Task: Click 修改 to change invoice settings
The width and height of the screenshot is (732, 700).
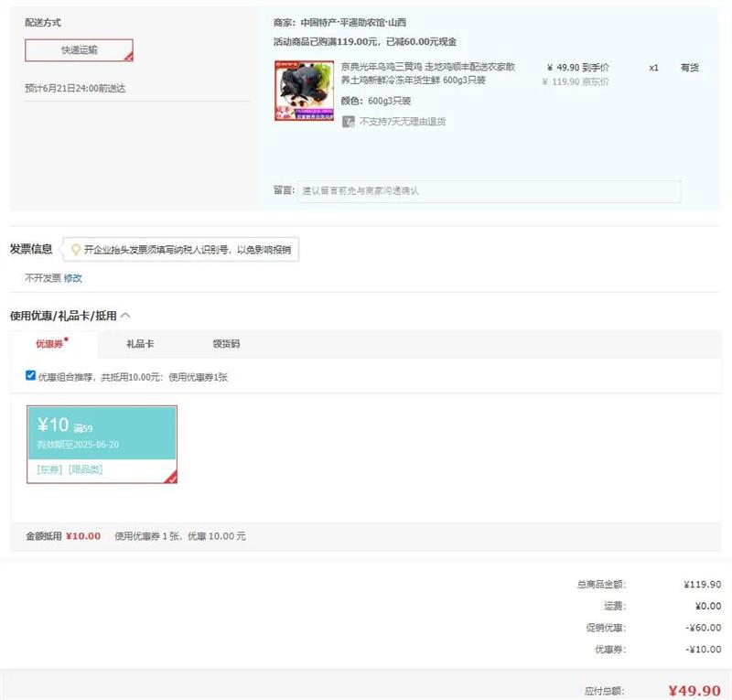Action: point(72,278)
